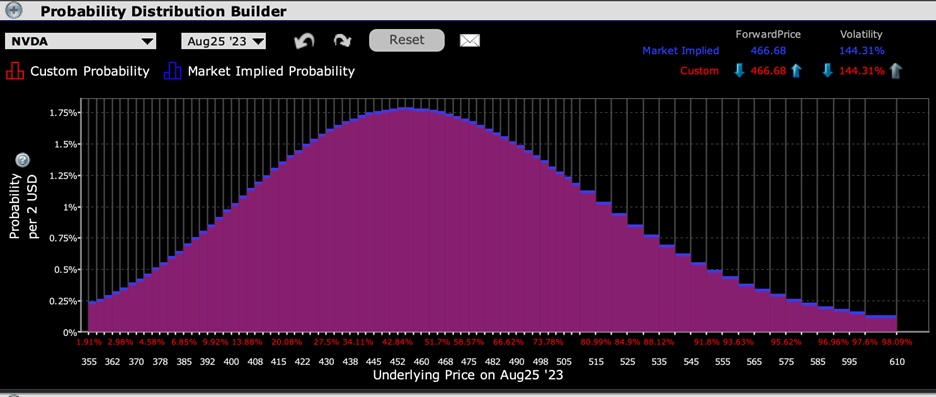Click the cumulative probability 20.08% label

click(287, 342)
